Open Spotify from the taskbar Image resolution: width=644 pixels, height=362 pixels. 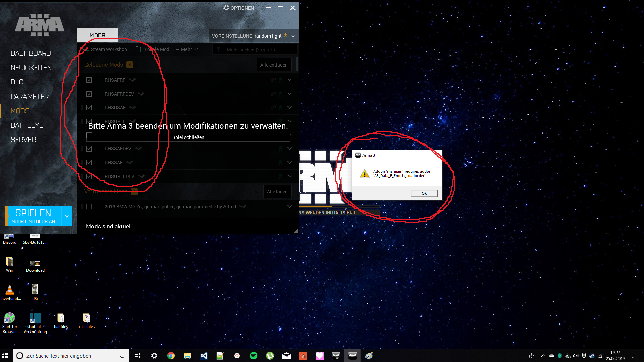click(254, 356)
